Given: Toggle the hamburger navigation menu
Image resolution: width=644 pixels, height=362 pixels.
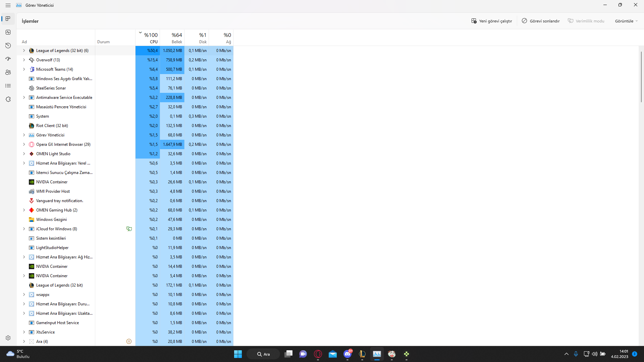Looking at the screenshot, I should point(8,5).
